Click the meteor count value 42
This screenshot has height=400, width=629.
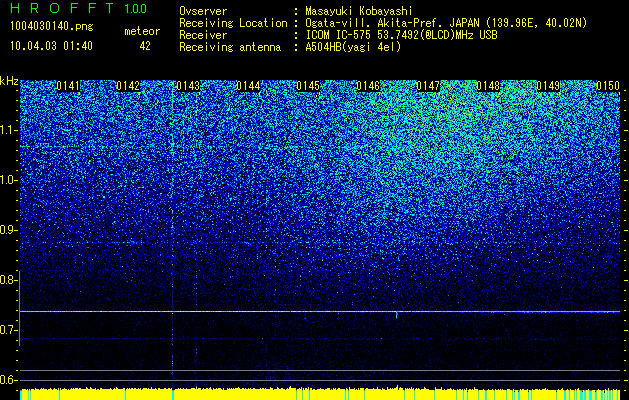point(145,46)
